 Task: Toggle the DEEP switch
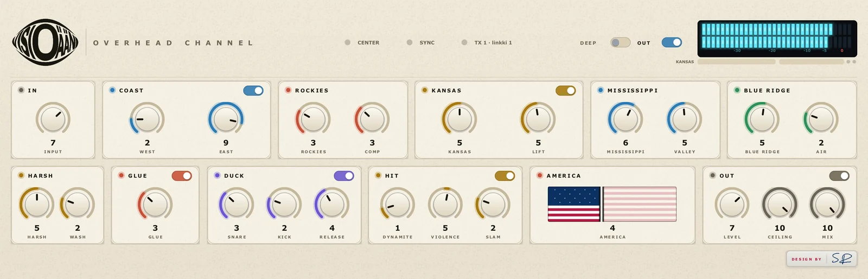tap(620, 42)
